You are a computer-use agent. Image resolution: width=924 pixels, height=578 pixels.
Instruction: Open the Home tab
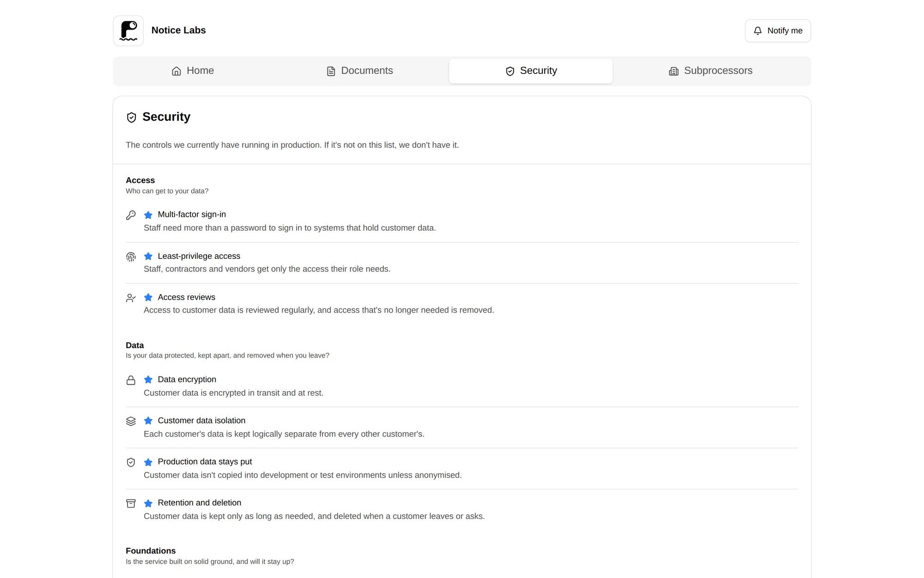pos(193,71)
